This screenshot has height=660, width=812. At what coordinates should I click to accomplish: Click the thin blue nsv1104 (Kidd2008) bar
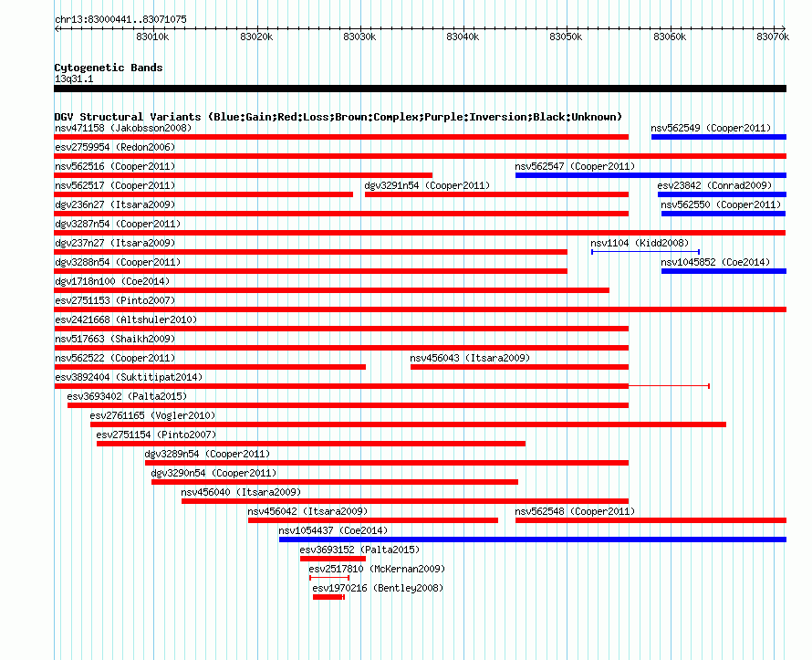tap(646, 252)
